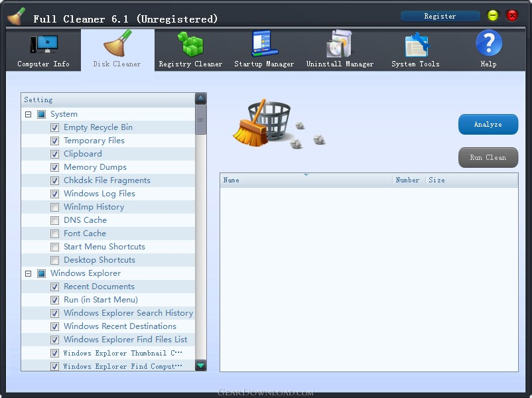Open the System Tools wrench icon
532x398 pixels.
click(x=417, y=44)
